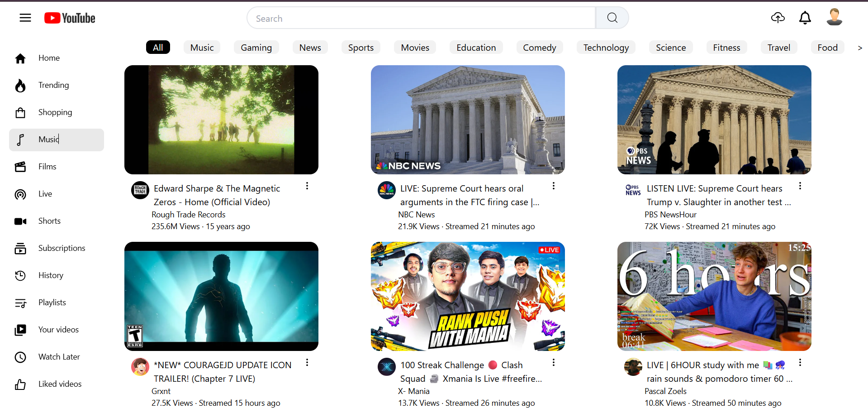This screenshot has height=413, width=868.
Task: Click the search magnifier icon
Action: point(612,18)
